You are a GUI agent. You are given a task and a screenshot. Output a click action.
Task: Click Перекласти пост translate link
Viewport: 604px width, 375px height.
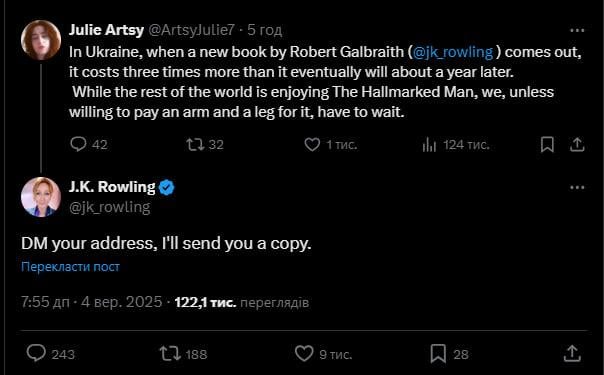tap(70, 266)
